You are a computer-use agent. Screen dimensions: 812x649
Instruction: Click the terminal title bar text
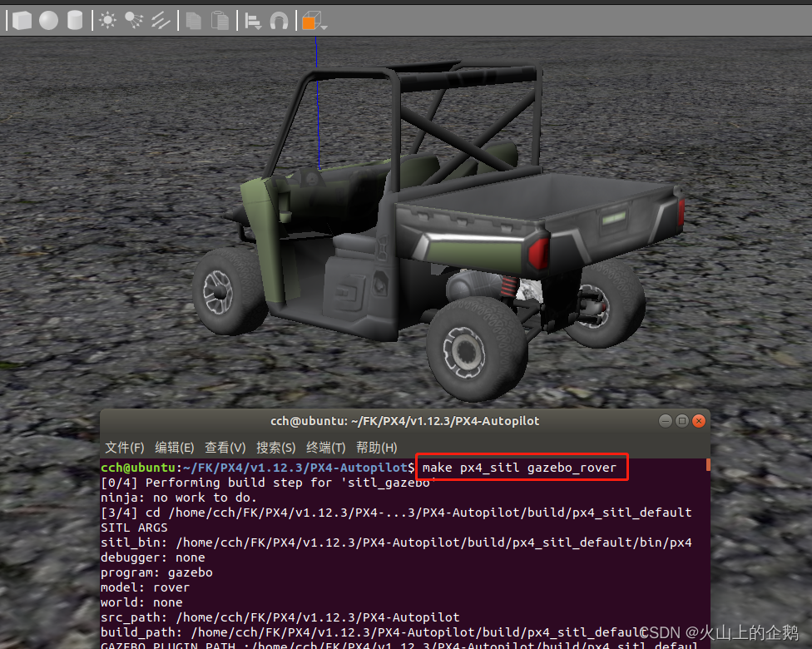(405, 421)
